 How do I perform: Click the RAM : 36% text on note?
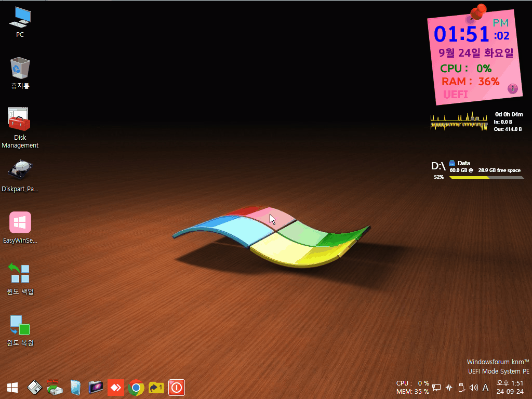470,82
